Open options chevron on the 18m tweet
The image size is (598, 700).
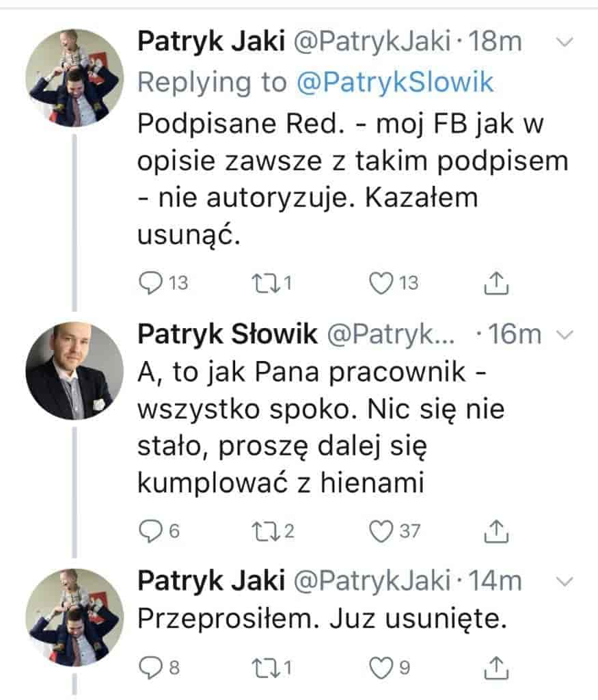click(x=565, y=42)
